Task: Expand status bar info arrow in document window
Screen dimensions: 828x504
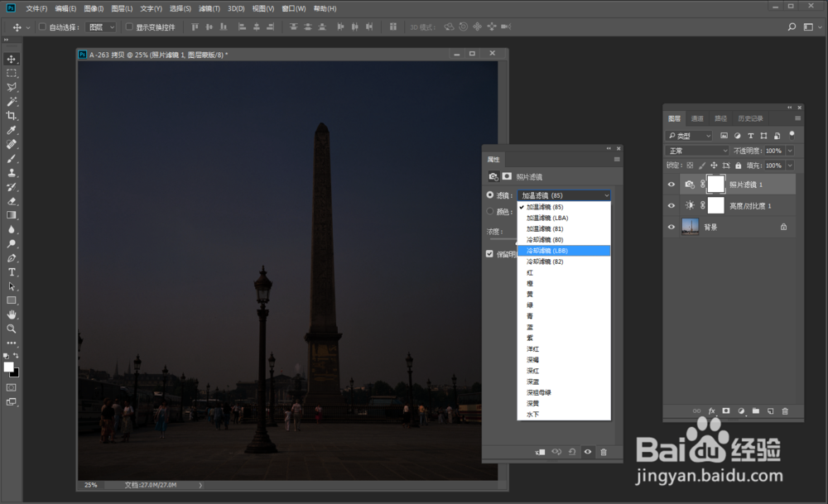Action: 200,485
